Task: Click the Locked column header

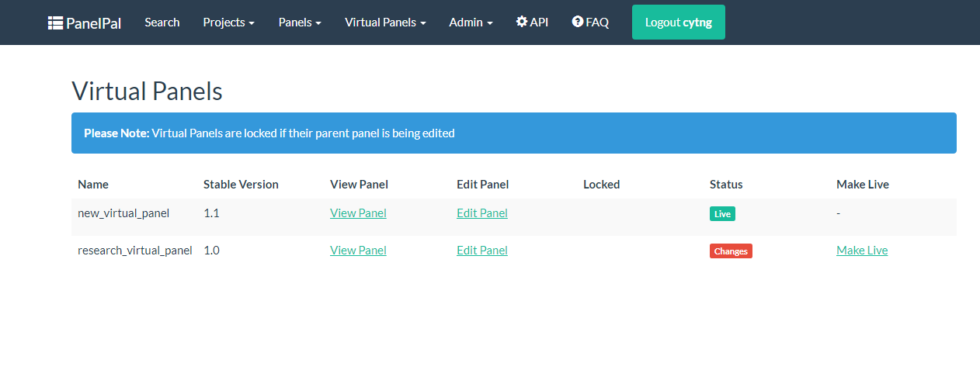Action: 602,185
